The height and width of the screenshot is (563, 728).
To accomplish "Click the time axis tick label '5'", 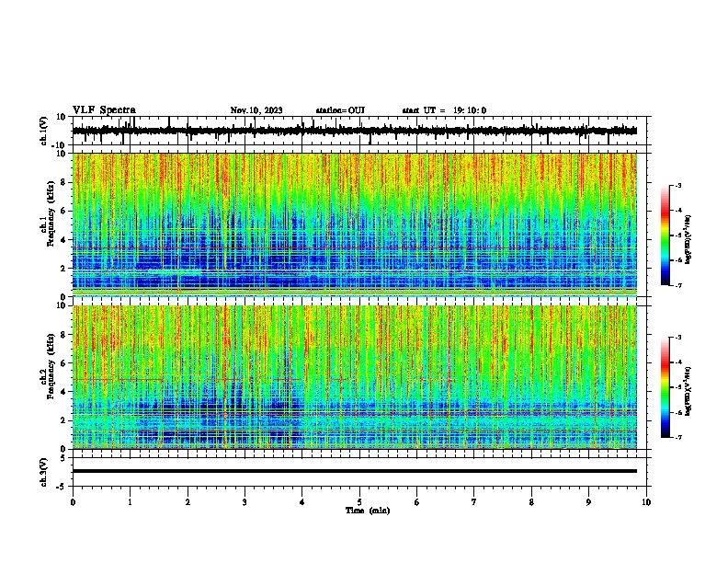I will [x=359, y=502].
